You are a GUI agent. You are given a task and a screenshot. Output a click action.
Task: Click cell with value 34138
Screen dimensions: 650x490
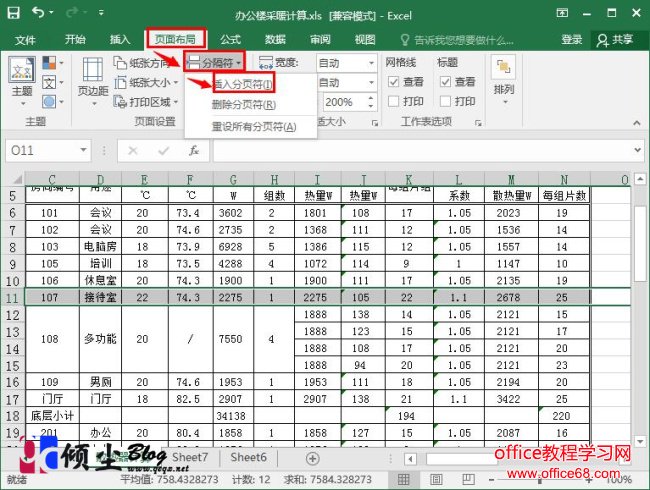233,416
